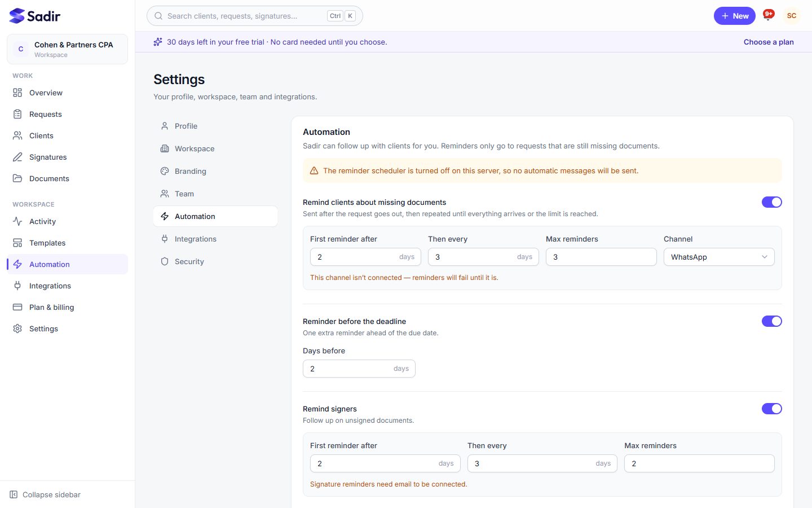Image resolution: width=812 pixels, height=508 pixels.
Task: Click the sidebar Automation lightning icon
Action: [17, 264]
